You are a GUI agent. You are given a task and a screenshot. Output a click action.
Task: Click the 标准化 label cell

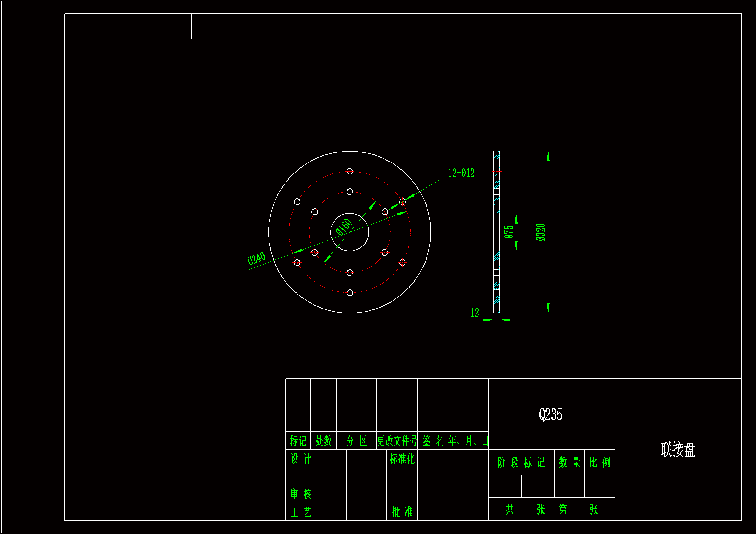[x=402, y=458]
